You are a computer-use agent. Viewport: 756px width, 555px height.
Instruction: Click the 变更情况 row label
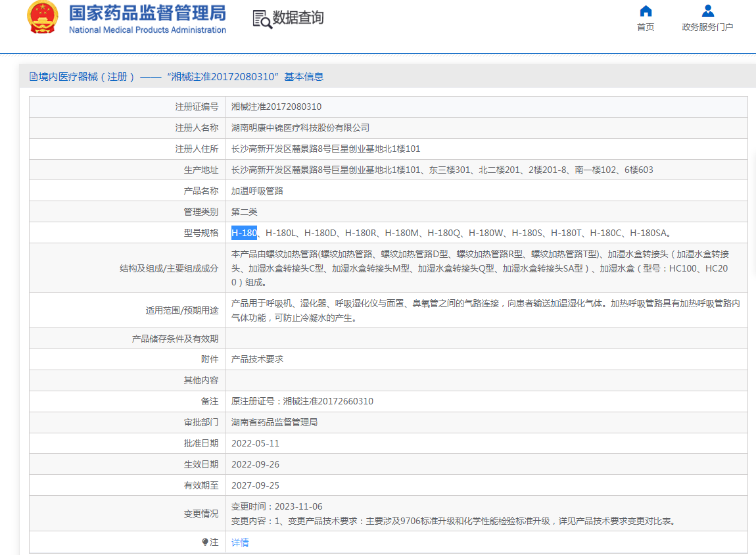pyautogui.click(x=201, y=514)
